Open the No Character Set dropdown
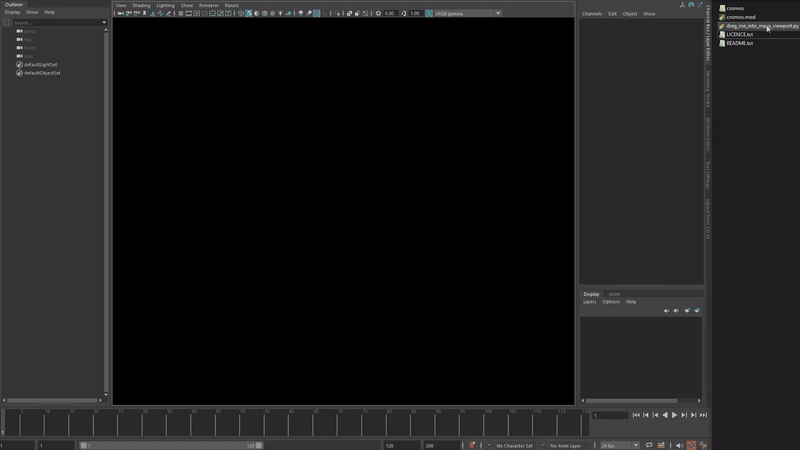This screenshot has height=450, width=800. coord(515,445)
